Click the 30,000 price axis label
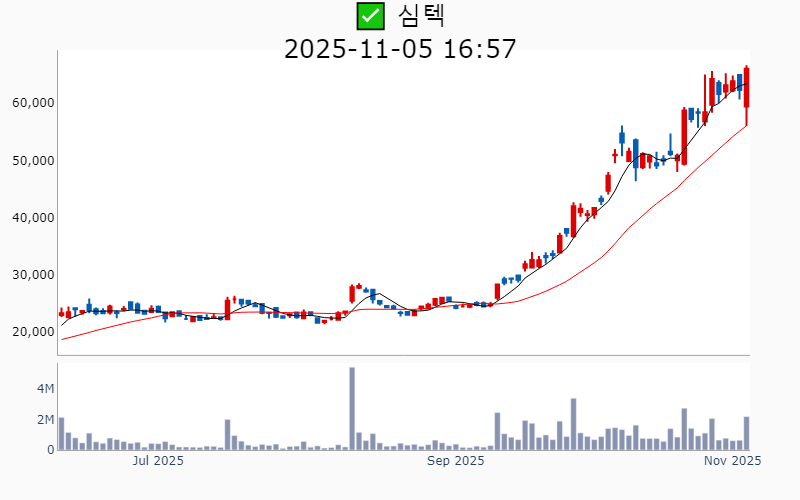Viewport: 800px width, 500px height. (33, 274)
